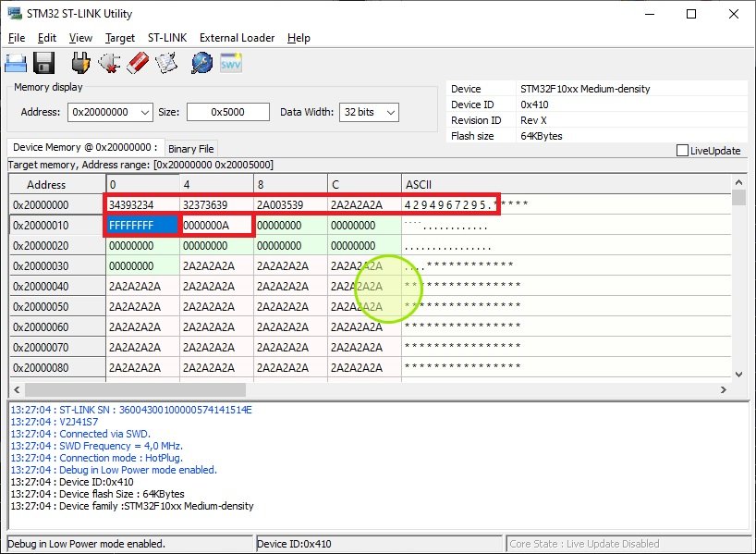This screenshot has height=554, width=756.
Task: Click the column header labeled 8
Action: [x=290, y=184]
